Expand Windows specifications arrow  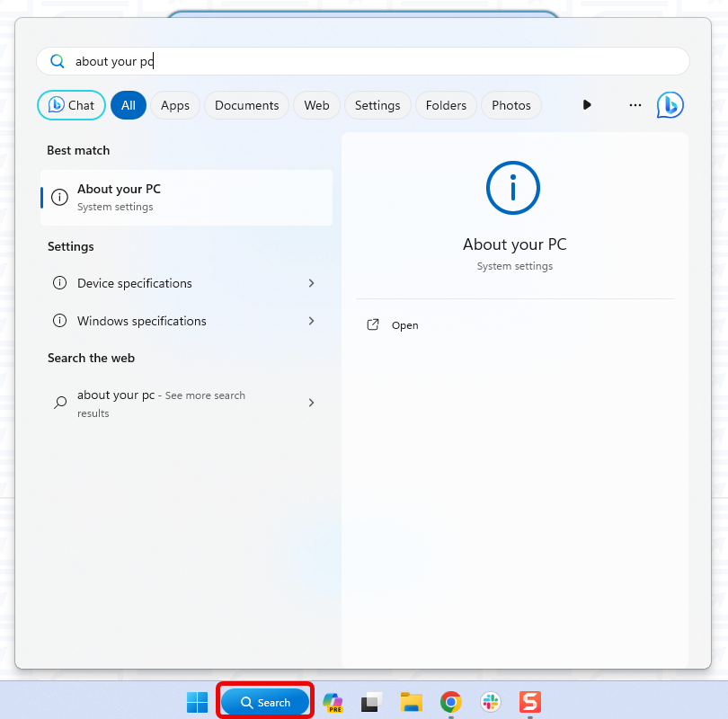pyautogui.click(x=311, y=321)
